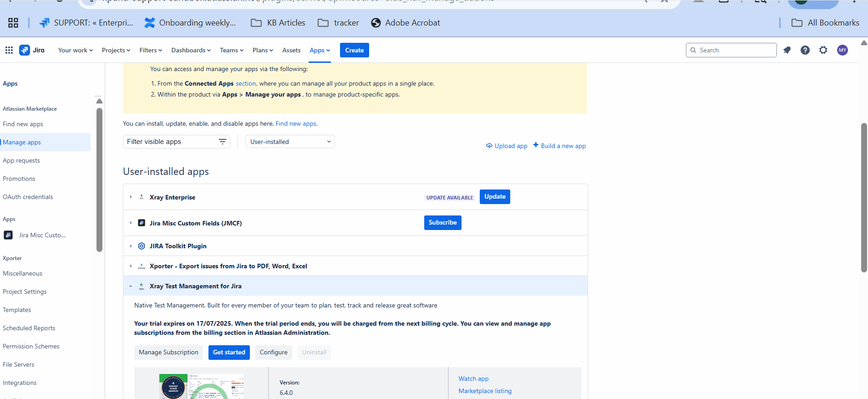868x399 pixels.
Task: Open the notifications bell icon
Action: (787, 50)
